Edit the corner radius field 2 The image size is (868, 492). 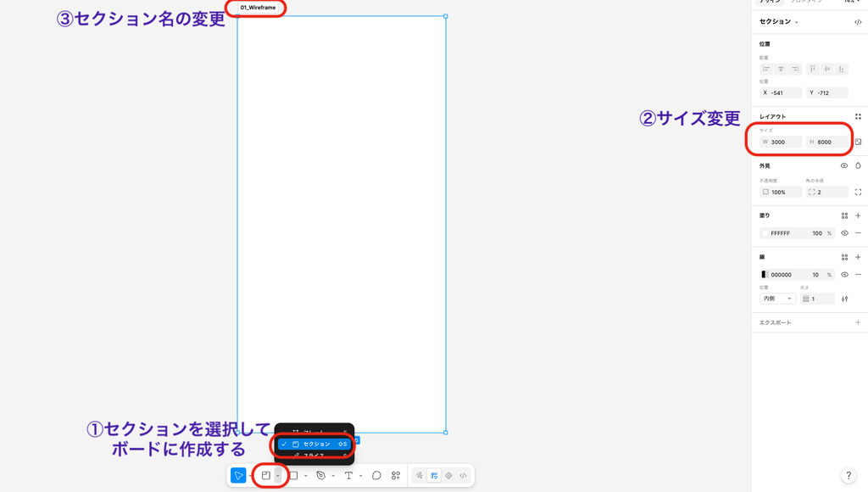pyautogui.click(x=827, y=193)
